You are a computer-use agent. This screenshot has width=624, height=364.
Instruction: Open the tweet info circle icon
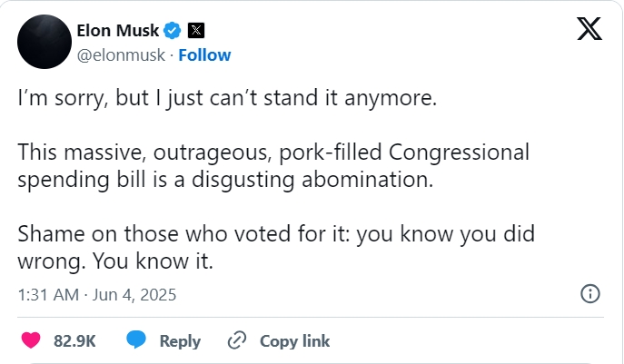pos(589,293)
